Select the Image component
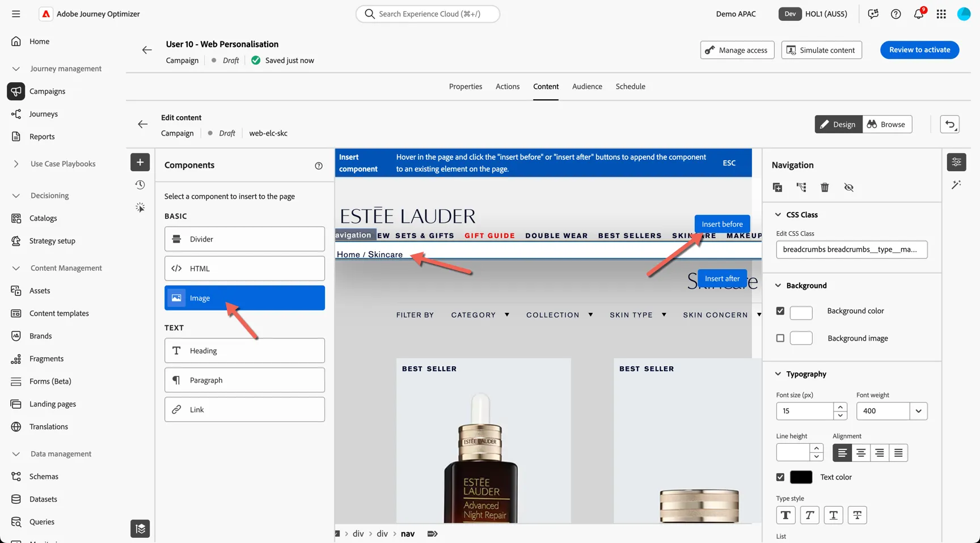Screen dimensions: 980x543 click(244, 298)
